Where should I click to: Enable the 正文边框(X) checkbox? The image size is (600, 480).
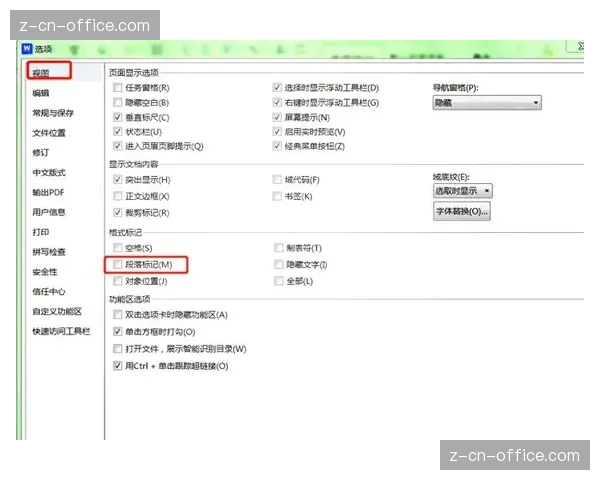tap(117, 196)
